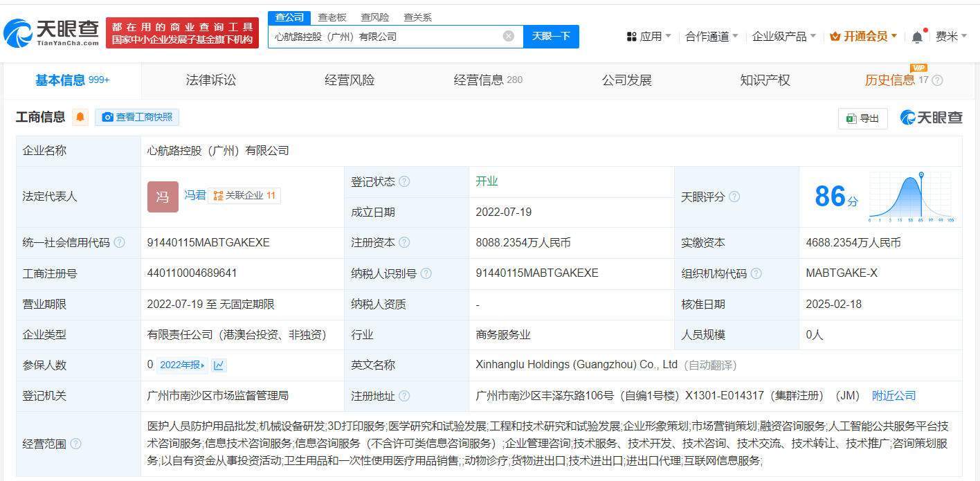Expand the 企业级产品 dropdown
The height and width of the screenshot is (481, 980).
[x=783, y=36]
